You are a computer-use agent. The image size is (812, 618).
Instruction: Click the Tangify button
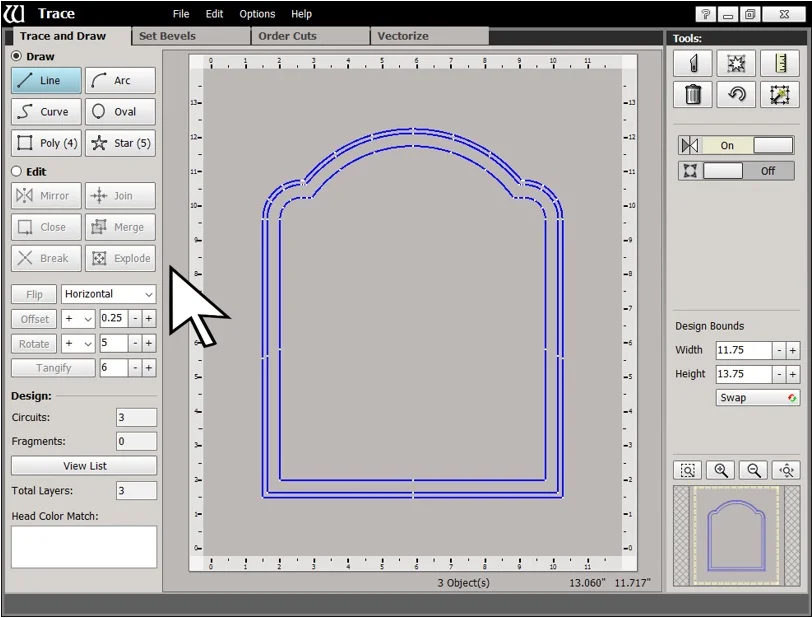pyautogui.click(x=53, y=368)
